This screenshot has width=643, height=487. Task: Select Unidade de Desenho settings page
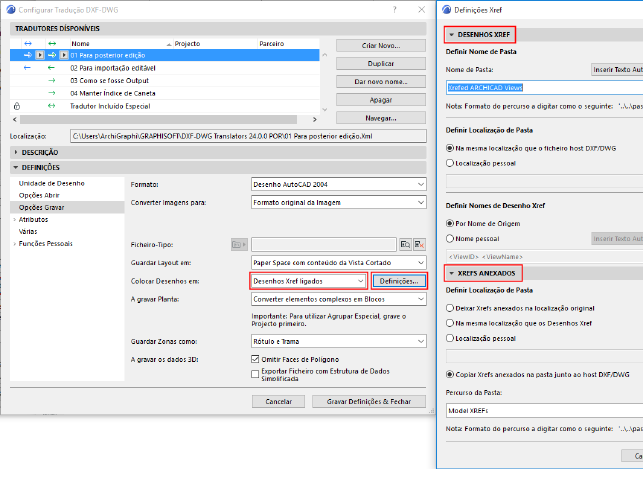[x=52, y=183]
